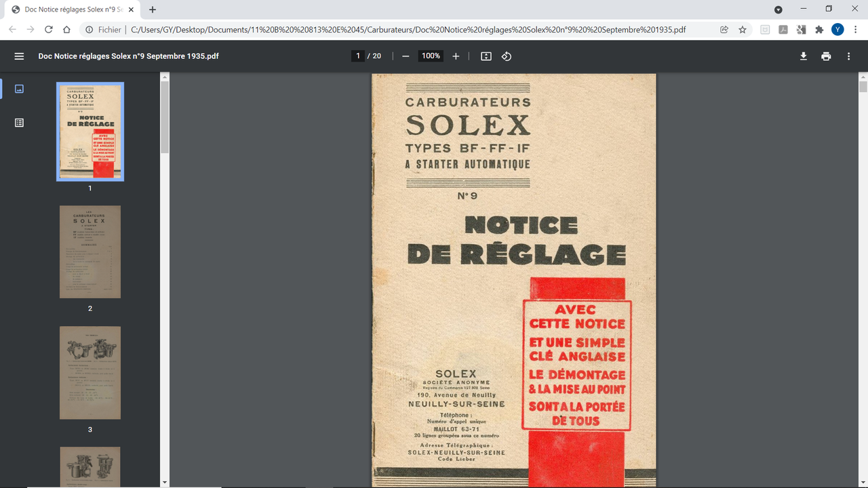Open the PDF viewer sidebar menu
The image size is (868, 488).
click(x=19, y=56)
